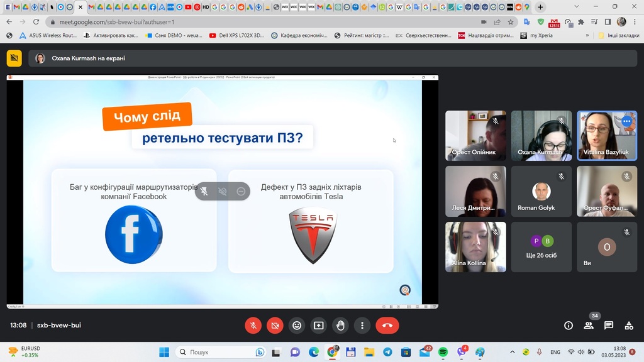Click the present screen icon
The width and height of the screenshot is (644, 362).
coord(319,326)
